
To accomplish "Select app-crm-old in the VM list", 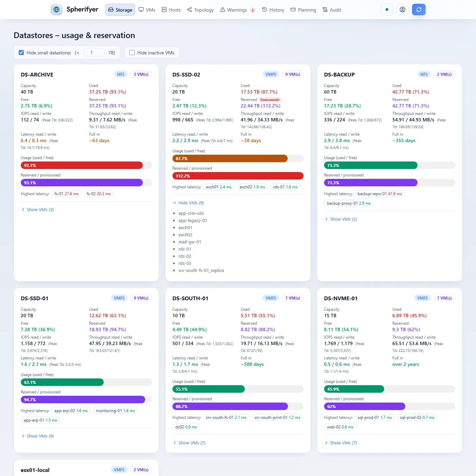I will coord(191,214).
